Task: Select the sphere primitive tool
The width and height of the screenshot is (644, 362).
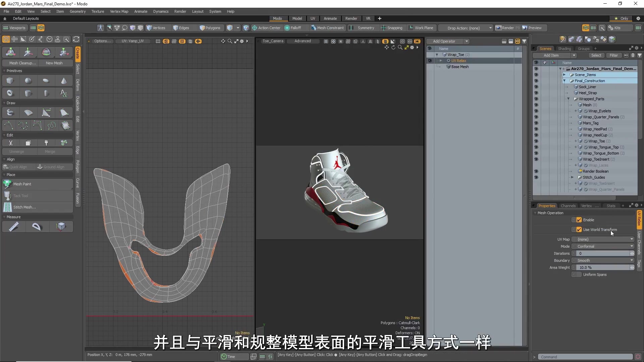Action: coord(28,80)
